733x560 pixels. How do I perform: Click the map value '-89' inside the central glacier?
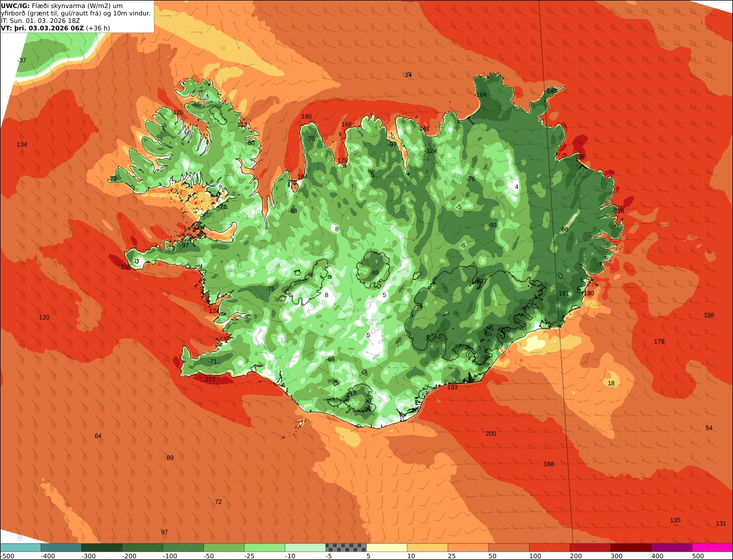pyautogui.click(x=375, y=273)
